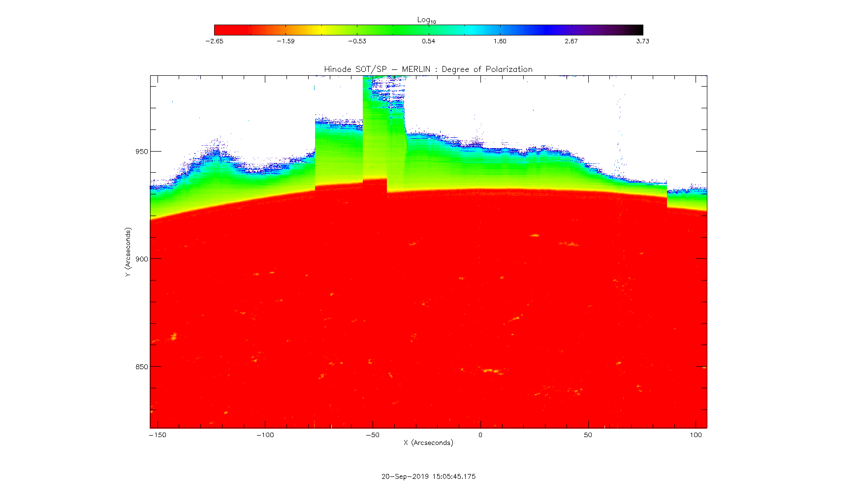The width and height of the screenshot is (857, 504).
Task: Click the 0 tick label on X axis
Action: (480, 435)
